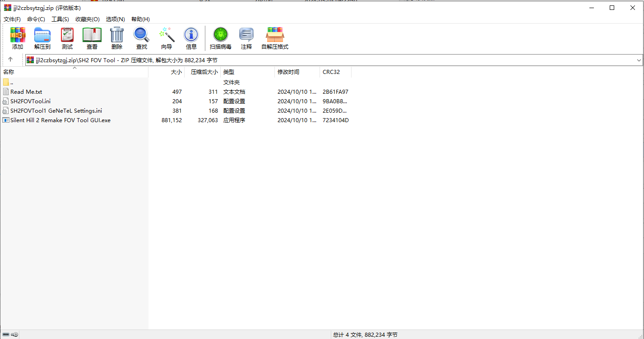Open the 收藏夹(O) menu
Screen dimensions: 644x339
click(x=88, y=19)
